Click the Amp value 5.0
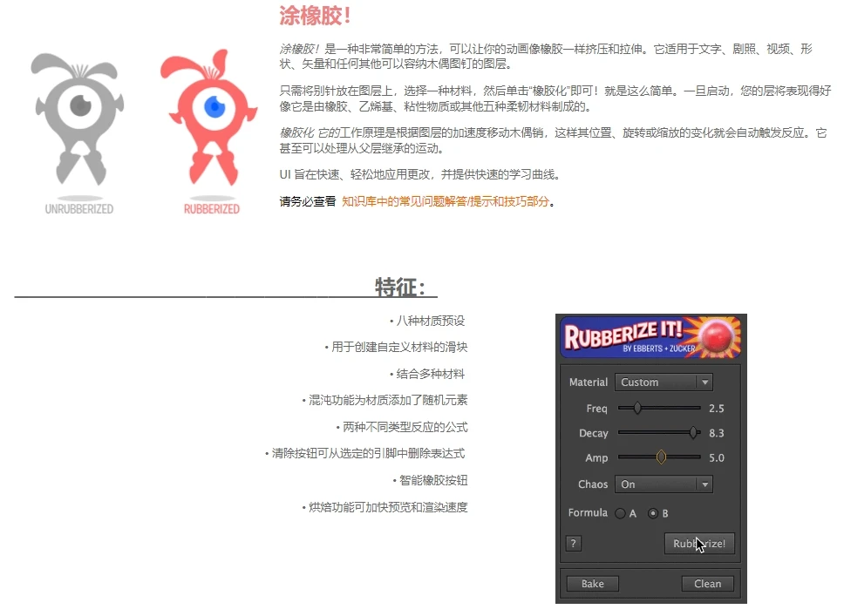The image size is (844, 616). coord(717,457)
